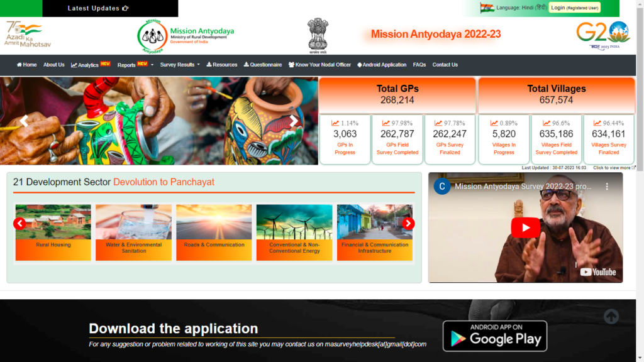Click the Last Updated timestamp text
644x362 pixels.
553,167
